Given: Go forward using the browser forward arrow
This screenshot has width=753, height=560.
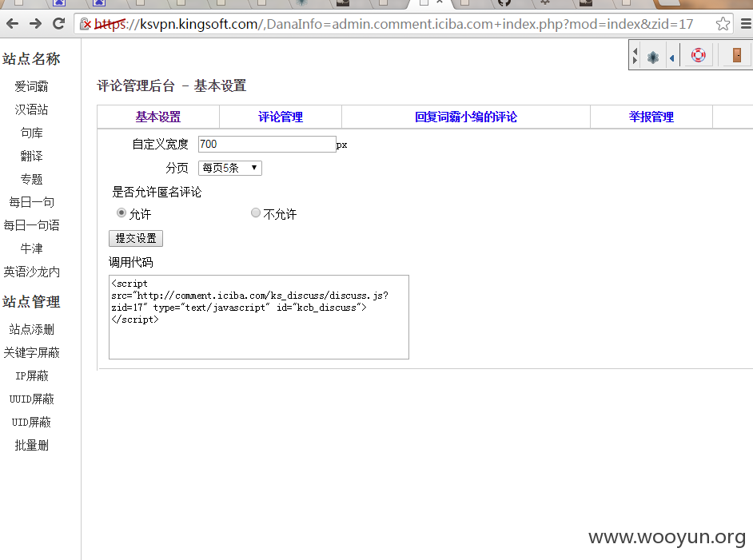Looking at the screenshot, I should point(35,23).
